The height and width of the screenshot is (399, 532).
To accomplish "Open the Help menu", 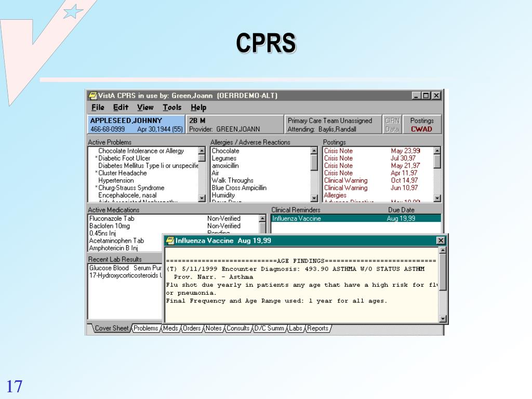I will 198,108.
